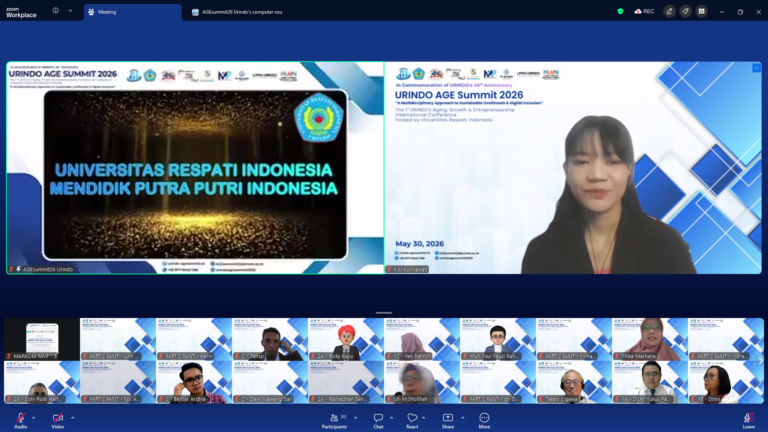Click muted mic icon on Takao Ogawa tile

pyautogui.click(x=541, y=399)
